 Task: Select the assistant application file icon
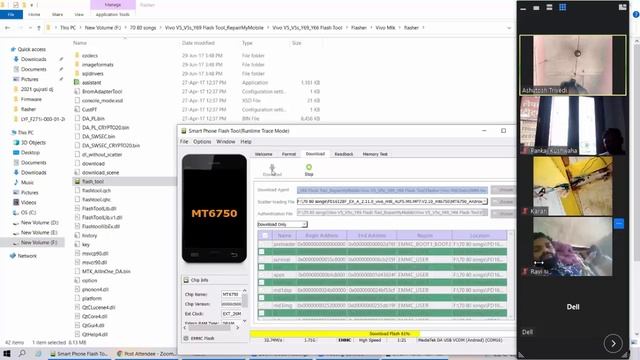coord(77,82)
